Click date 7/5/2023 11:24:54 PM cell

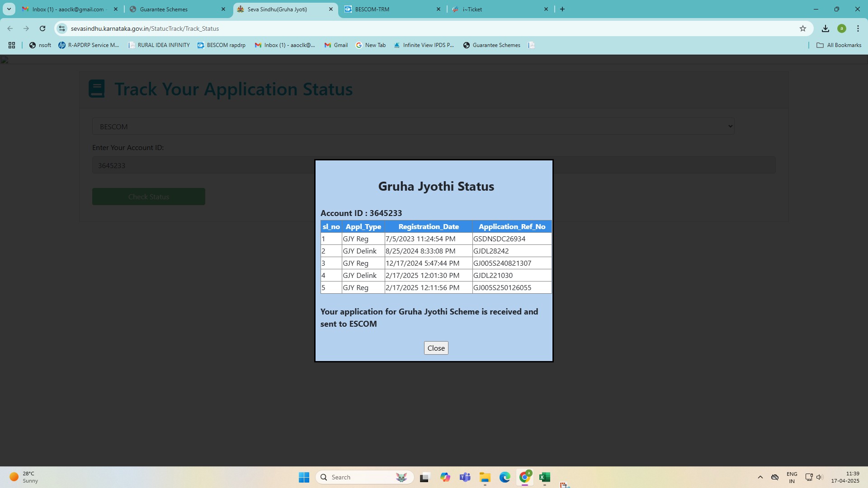[429, 239]
